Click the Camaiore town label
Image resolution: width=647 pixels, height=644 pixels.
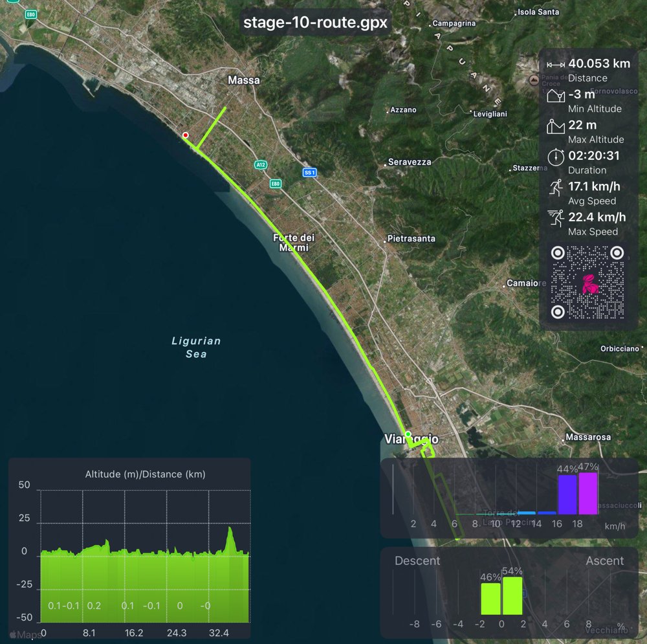(x=526, y=283)
